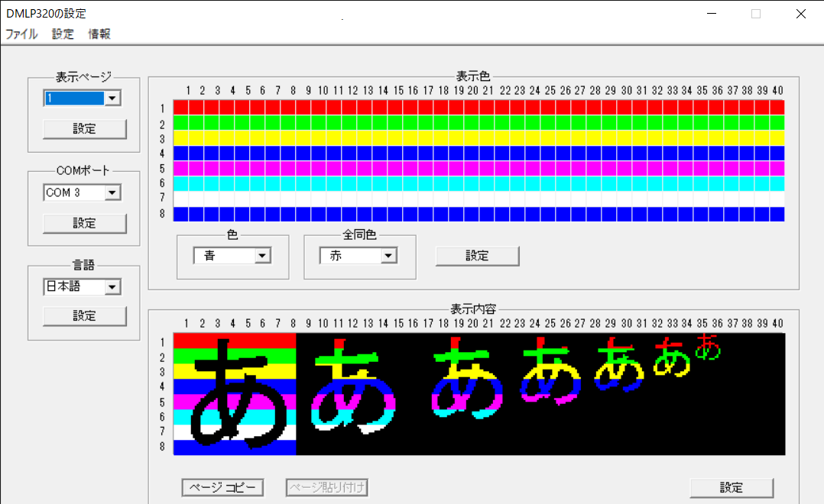Select blue cell at row 8 column 40 in 表示色

tap(777, 214)
